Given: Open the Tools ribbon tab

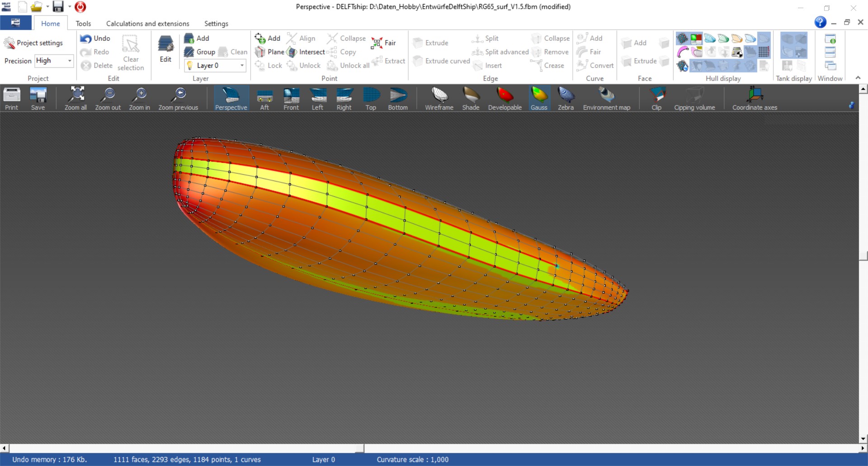Looking at the screenshot, I should pos(83,24).
